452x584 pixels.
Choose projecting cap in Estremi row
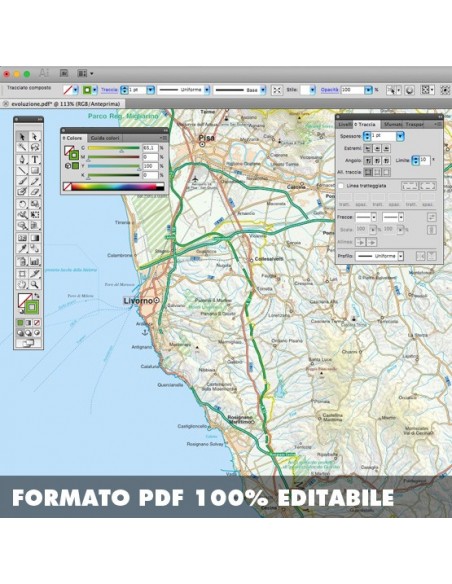click(386, 148)
